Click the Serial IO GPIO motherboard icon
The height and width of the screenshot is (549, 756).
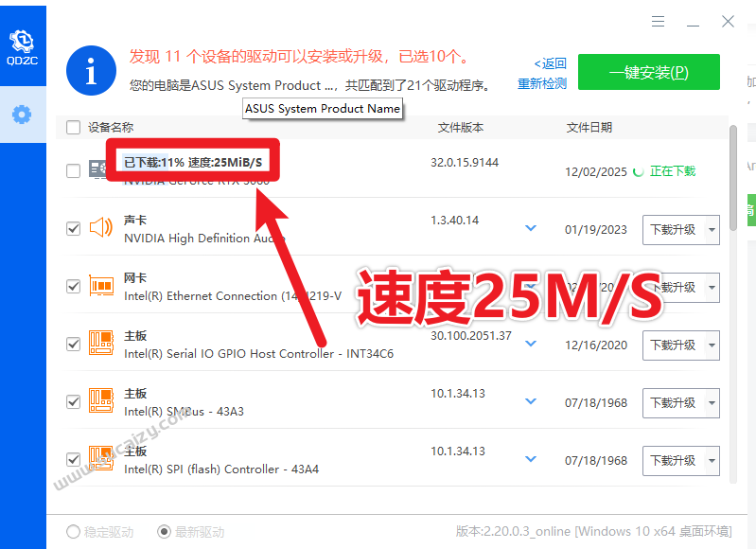pos(100,344)
